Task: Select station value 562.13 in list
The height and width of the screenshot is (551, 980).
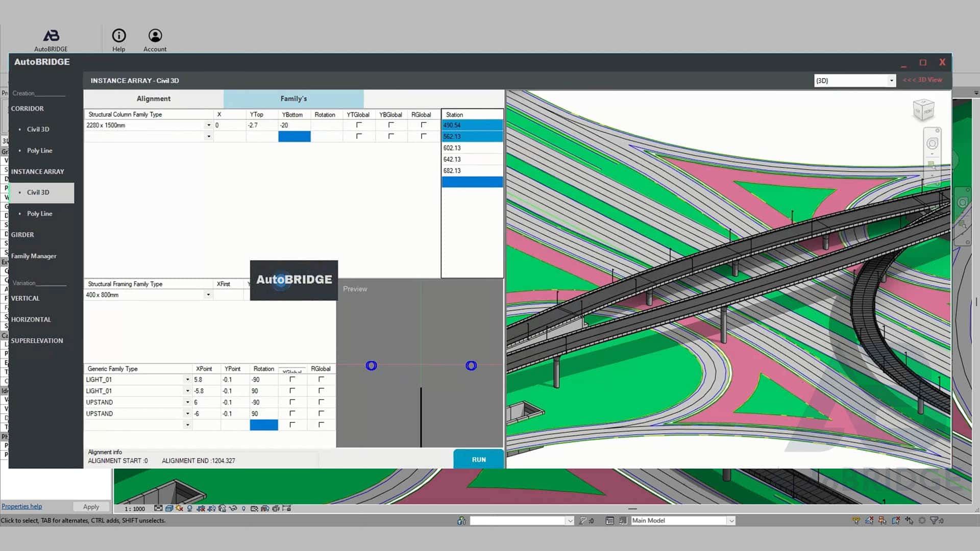Action: (471, 136)
